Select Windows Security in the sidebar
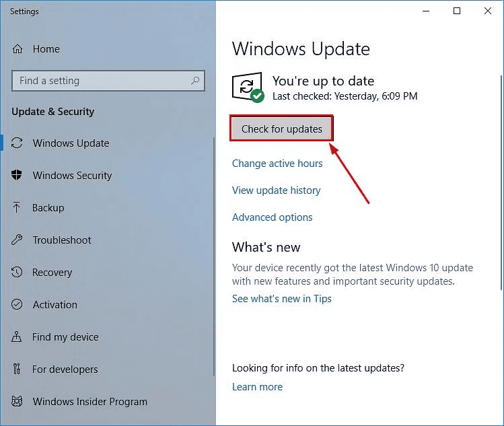 click(x=72, y=176)
